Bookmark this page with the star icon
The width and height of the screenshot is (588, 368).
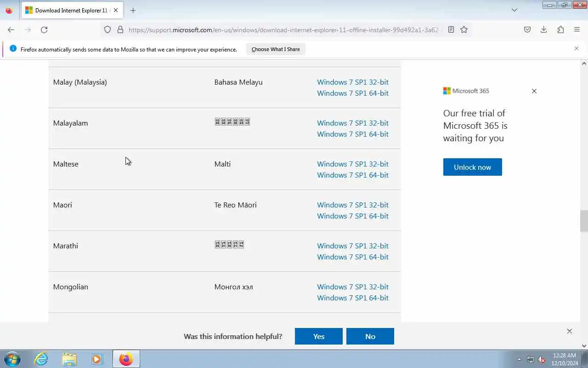tap(464, 29)
